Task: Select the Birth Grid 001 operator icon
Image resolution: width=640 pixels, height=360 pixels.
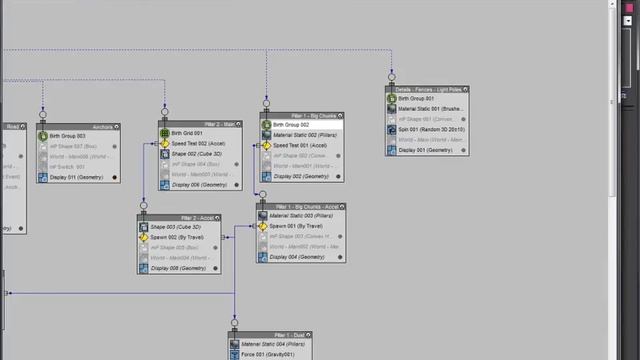Action: click(164, 133)
